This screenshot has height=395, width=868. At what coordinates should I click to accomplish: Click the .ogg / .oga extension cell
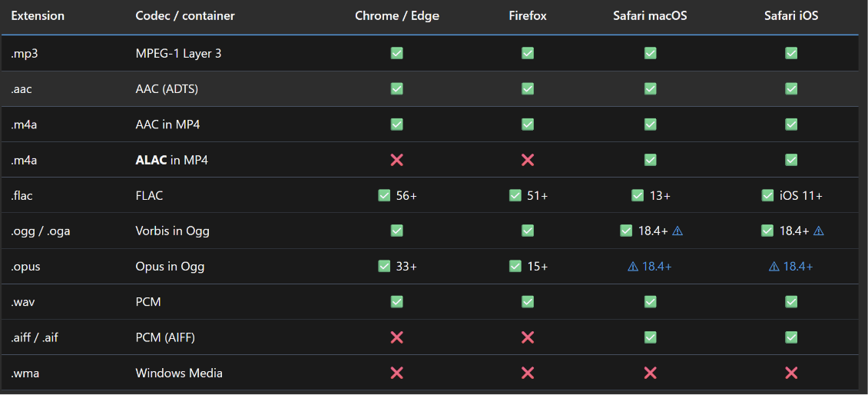pos(41,231)
